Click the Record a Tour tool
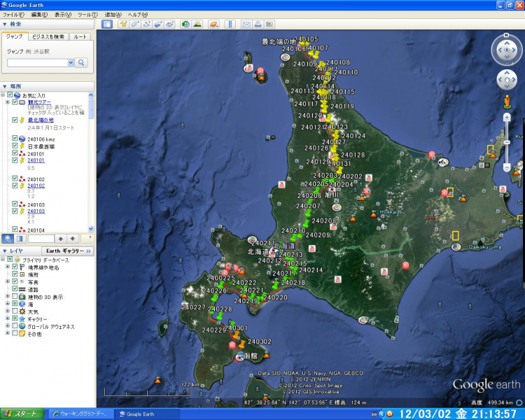The height and width of the screenshot is (420, 525). (170, 24)
